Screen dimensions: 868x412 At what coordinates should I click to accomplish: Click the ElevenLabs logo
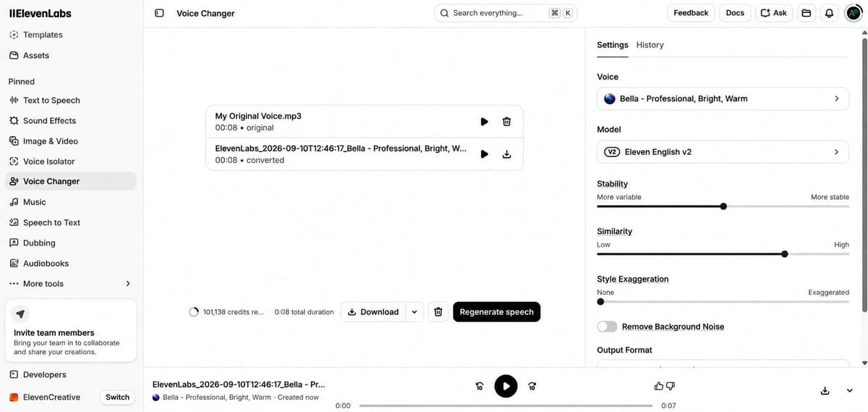[x=40, y=13]
